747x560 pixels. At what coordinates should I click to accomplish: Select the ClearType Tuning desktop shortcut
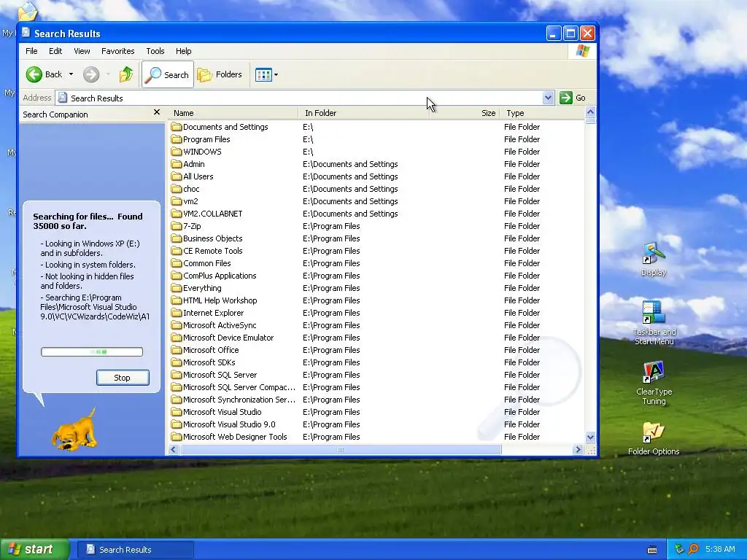point(654,383)
